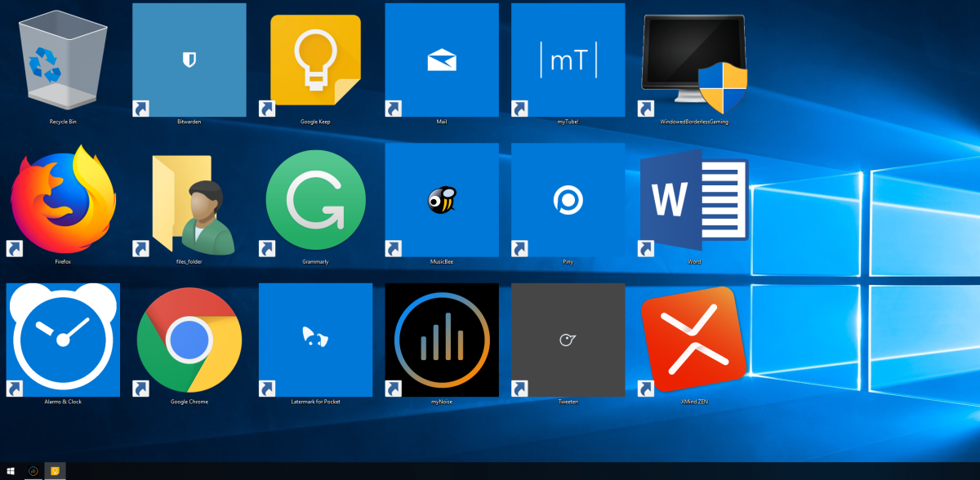Select the Latermark for Pocket shortcut
Viewport: 980px width, 480px height.
click(x=315, y=340)
